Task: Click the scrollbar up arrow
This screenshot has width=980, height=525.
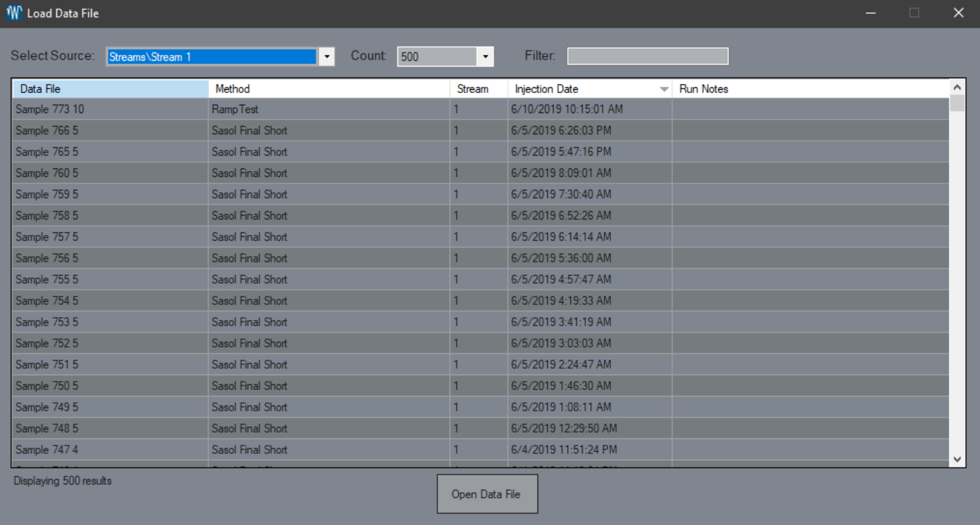Action: (957, 87)
